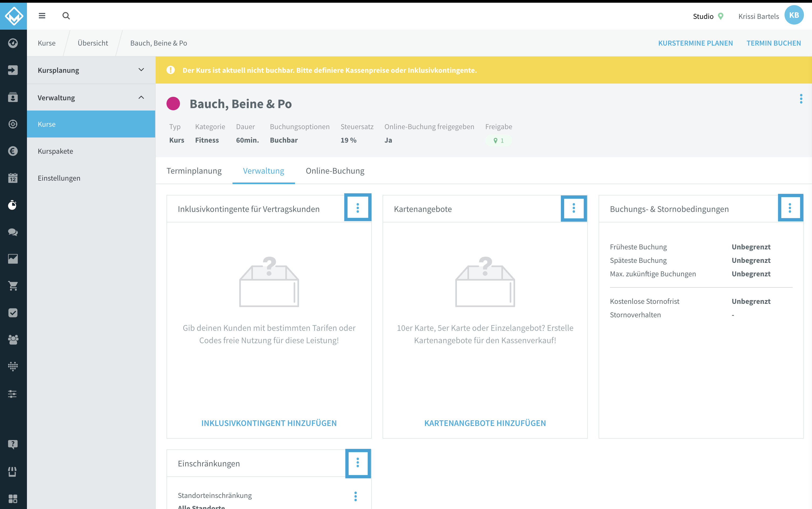The height and width of the screenshot is (509, 812).
Task: Switch to the Online-Buchung tab
Action: coord(335,171)
